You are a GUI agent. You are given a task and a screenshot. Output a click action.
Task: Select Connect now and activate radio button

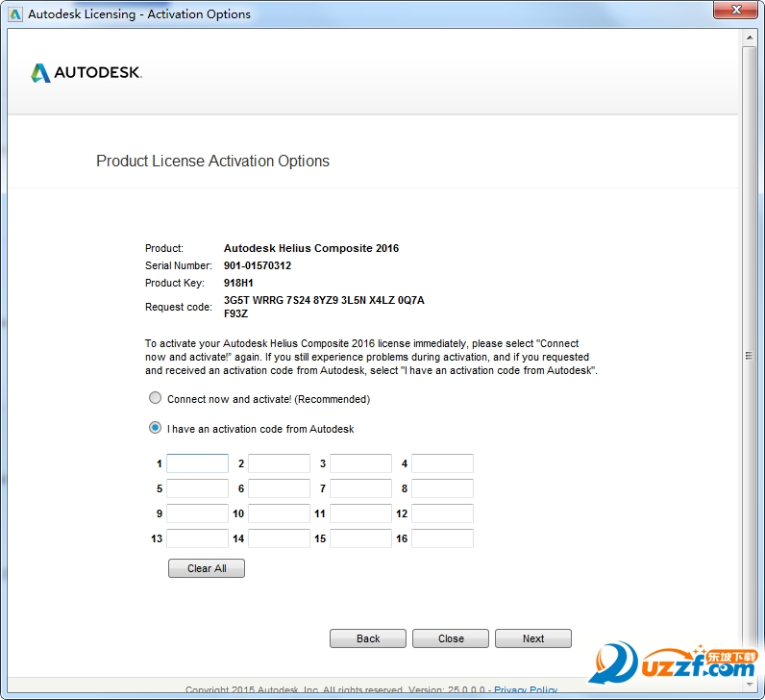(x=155, y=398)
